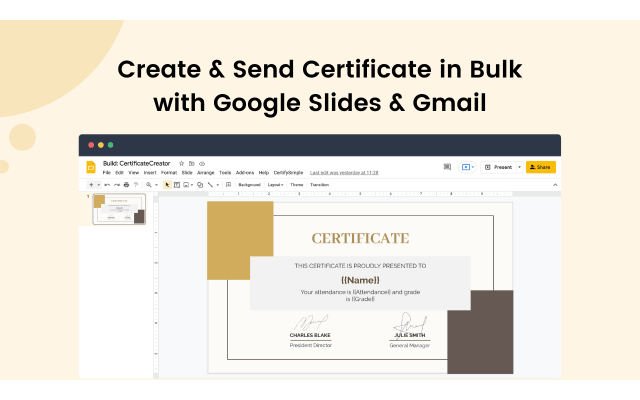Click the new slide plus button
The image size is (640, 400).
(91, 184)
